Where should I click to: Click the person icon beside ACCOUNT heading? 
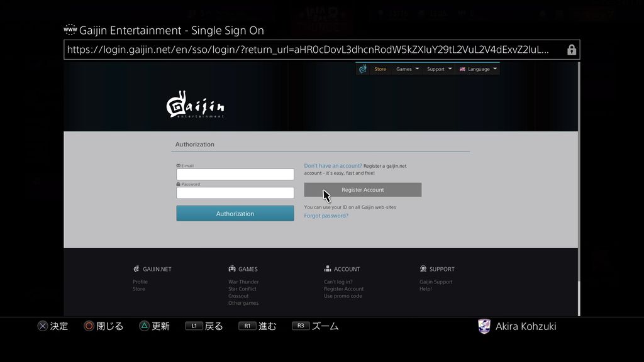tap(327, 269)
